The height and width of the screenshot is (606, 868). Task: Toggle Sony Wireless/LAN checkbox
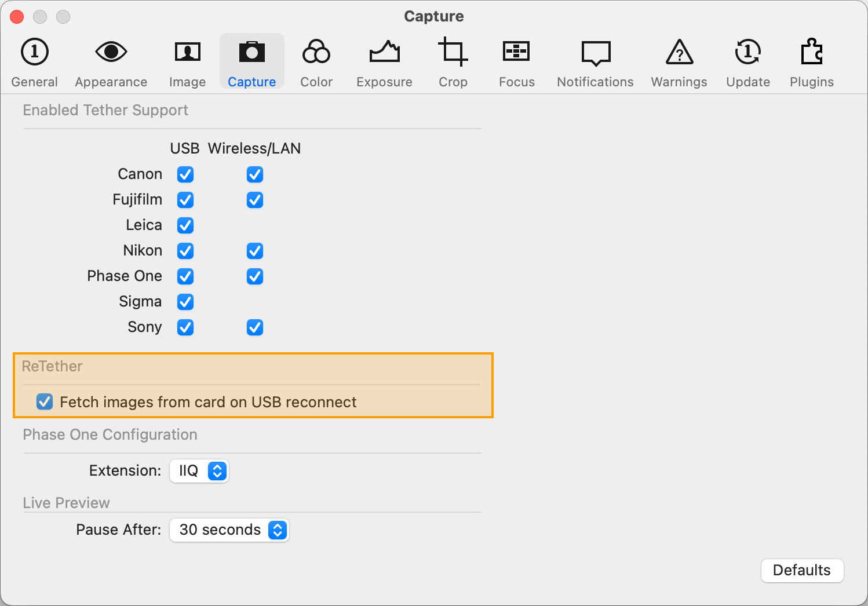[255, 327]
